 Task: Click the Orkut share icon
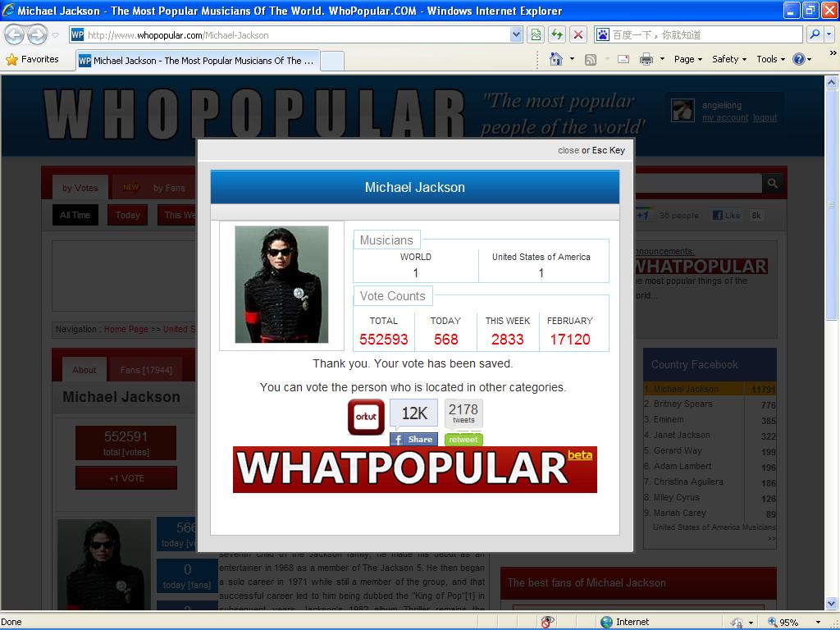coord(366,417)
